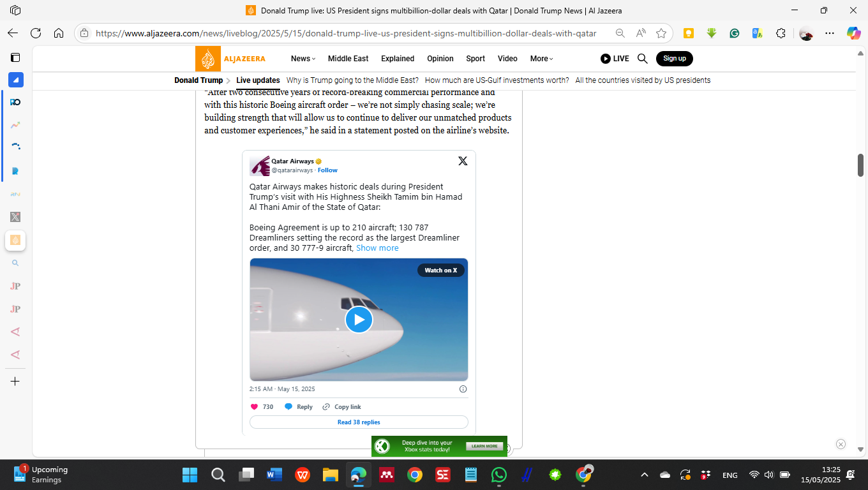Open the Edge Workspaces icon
The image size is (868, 490).
tap(15, 10)
